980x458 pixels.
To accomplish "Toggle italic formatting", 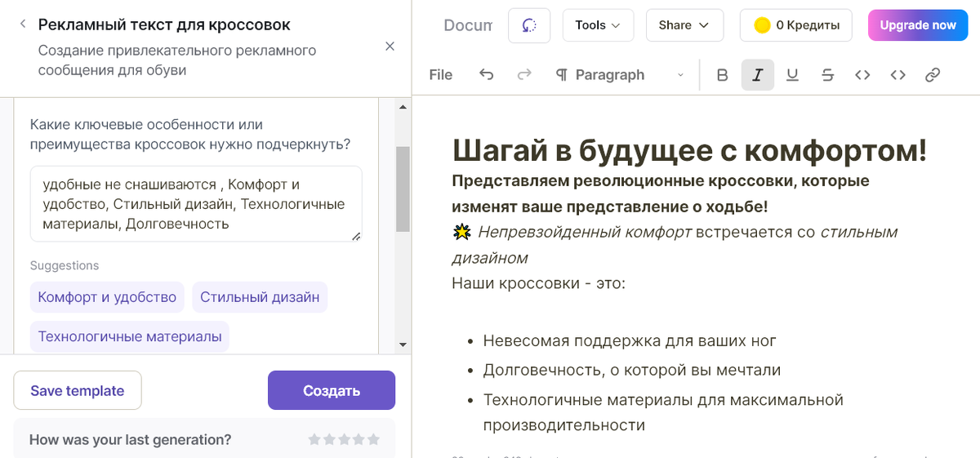I will point(758,75).
